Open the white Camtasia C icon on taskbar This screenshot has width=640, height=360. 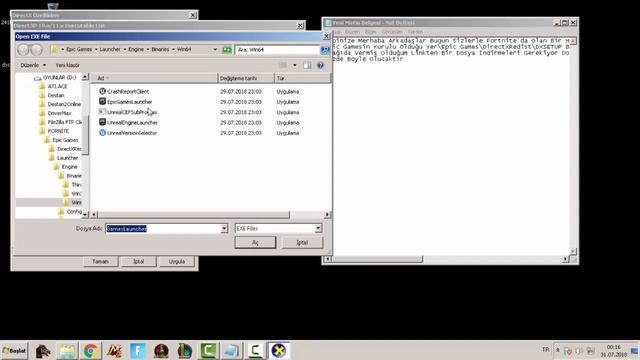(255, 351)
